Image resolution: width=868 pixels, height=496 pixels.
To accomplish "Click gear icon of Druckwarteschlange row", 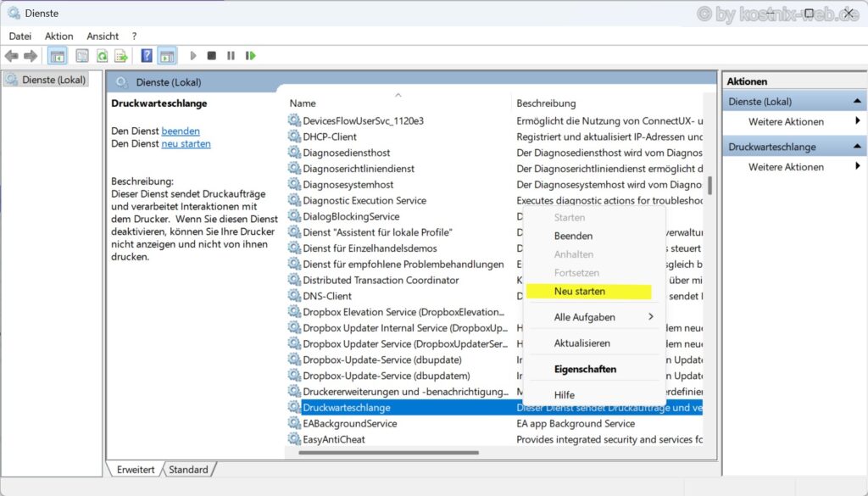I will pyautogui.click(x=294, y=407).
